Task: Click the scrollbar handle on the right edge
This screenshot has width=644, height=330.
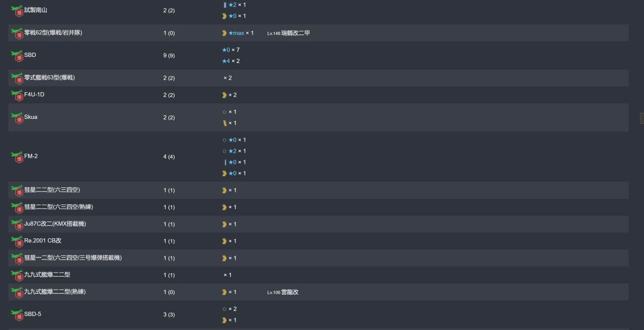Action: pos(642,118)
